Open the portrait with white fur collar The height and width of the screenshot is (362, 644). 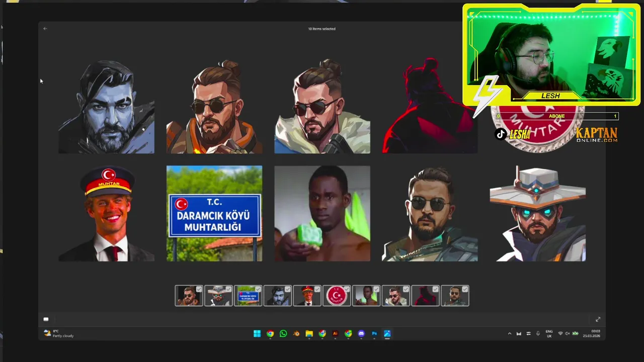coord(322,106)
